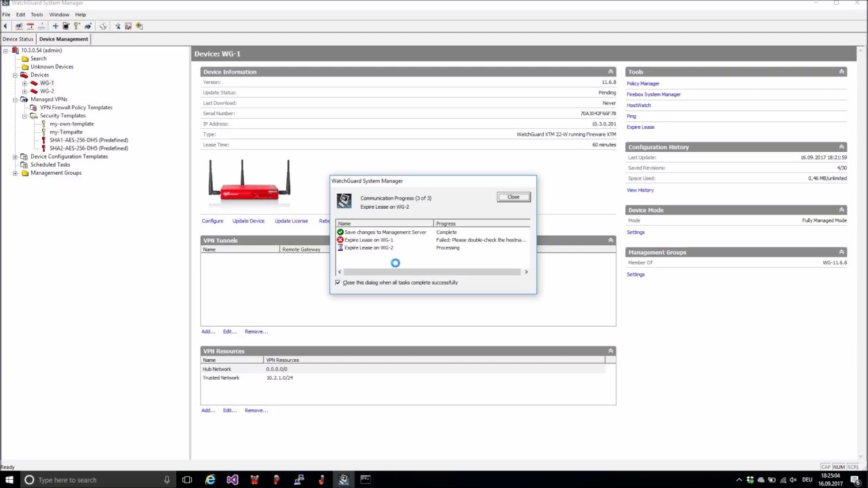Collapse the Device Mode panel
This screenshot has height=488, width=868.
842,209
